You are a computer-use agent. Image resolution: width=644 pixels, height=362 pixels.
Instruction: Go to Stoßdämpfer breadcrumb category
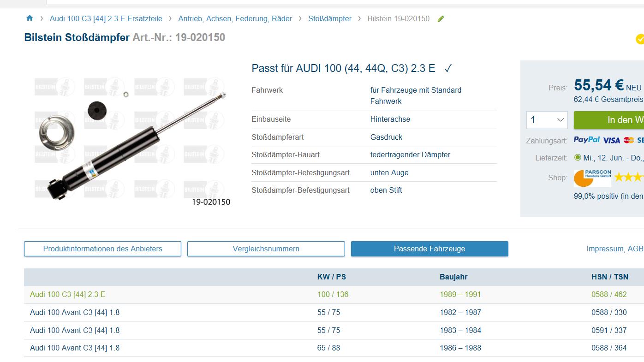329,19
